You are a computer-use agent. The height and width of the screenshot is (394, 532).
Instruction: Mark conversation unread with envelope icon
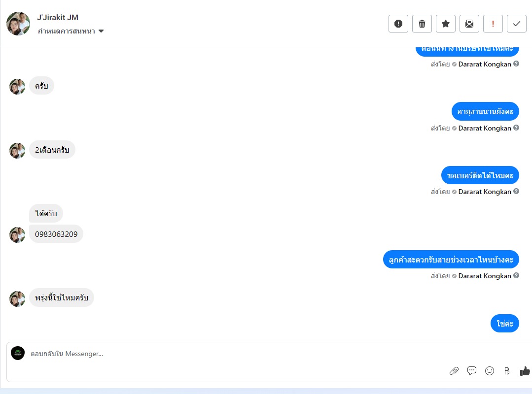pyautogui.click(x=469, y=24)
